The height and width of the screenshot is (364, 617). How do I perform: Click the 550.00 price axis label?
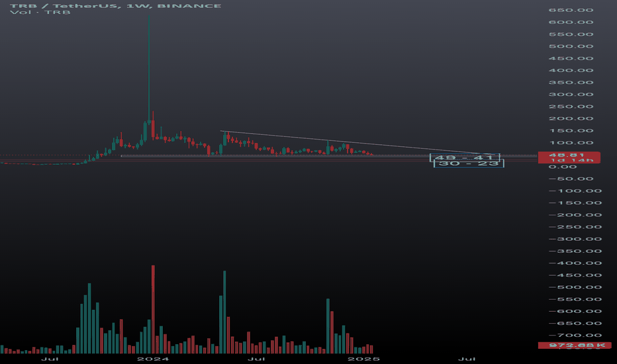tap(571, 34)
